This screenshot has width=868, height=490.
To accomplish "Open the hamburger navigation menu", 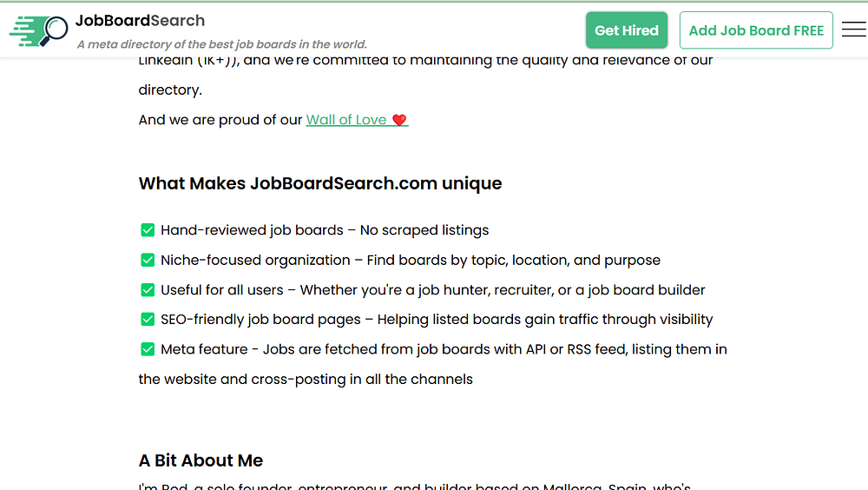I will [853, 30].
